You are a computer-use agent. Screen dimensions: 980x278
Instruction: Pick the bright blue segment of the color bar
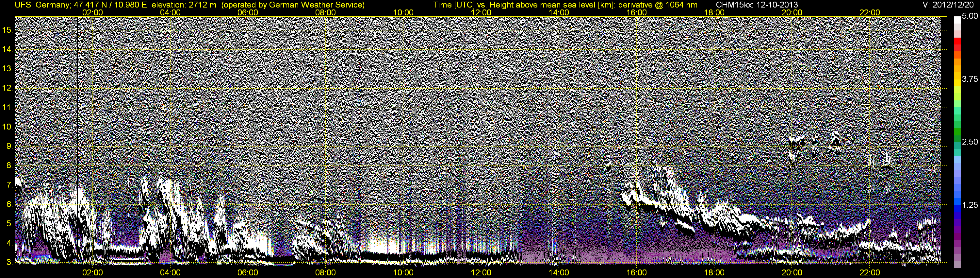(957, 202)
